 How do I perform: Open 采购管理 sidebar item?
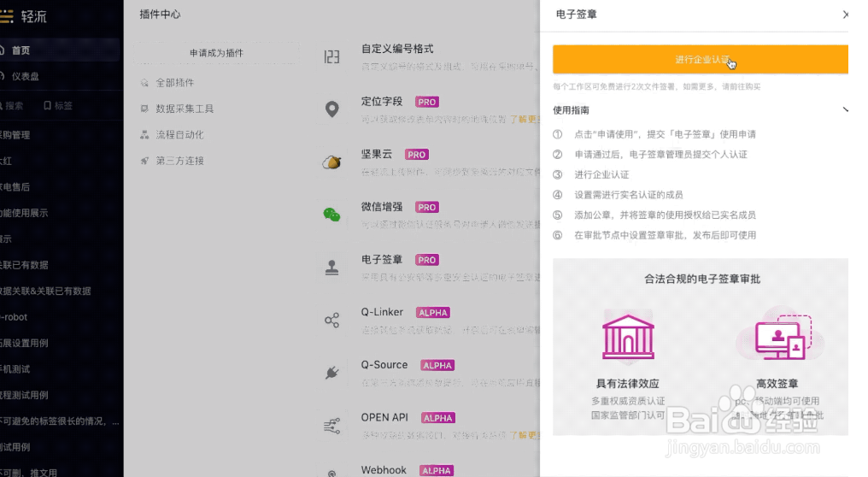click(x=15, y=134)
